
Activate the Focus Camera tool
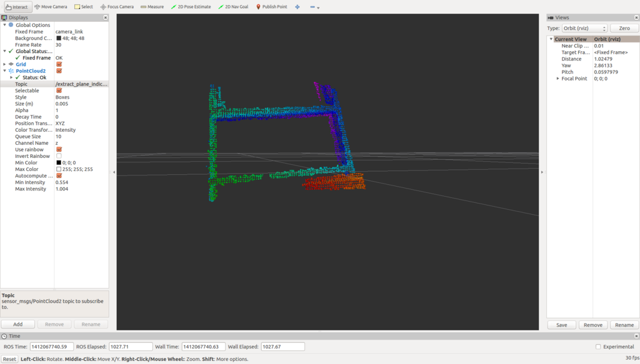pyautogui.click(x=117, y=7)
